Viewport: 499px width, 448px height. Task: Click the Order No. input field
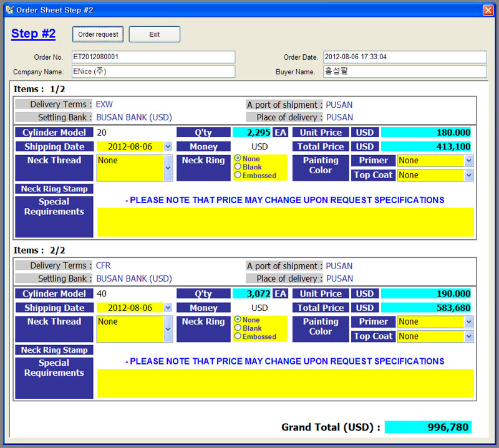(x=153, y=57)
